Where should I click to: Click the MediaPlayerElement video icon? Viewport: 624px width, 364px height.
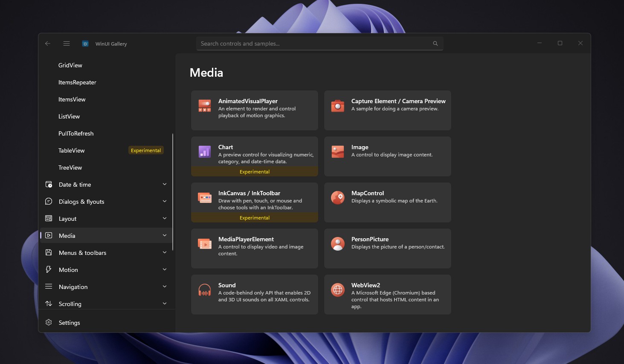(x=205, y=244)
